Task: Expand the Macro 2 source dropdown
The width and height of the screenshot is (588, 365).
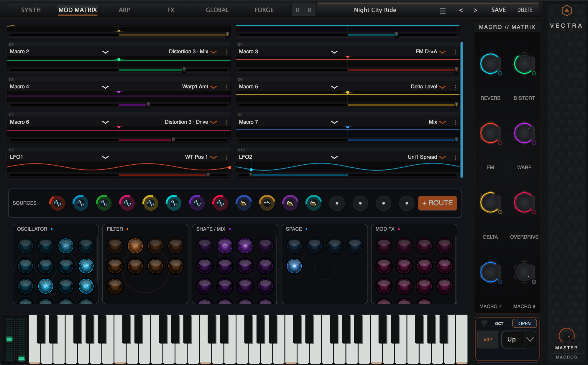Action: coord(105,52)
